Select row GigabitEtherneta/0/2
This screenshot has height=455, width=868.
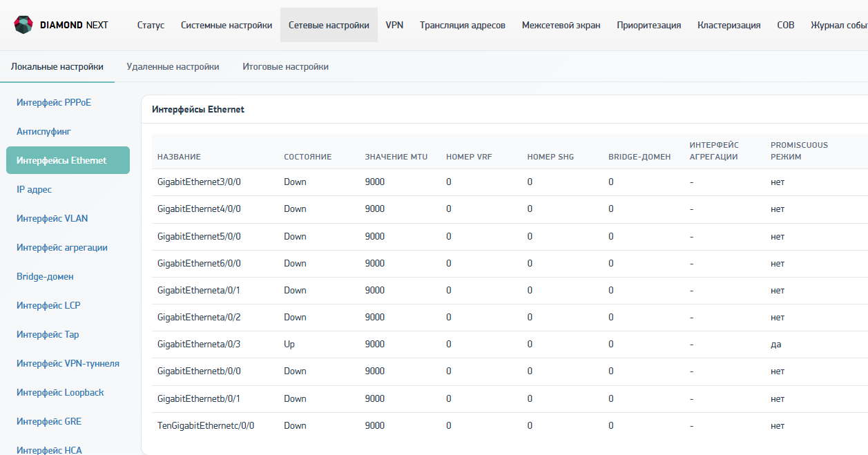point(510,317)
